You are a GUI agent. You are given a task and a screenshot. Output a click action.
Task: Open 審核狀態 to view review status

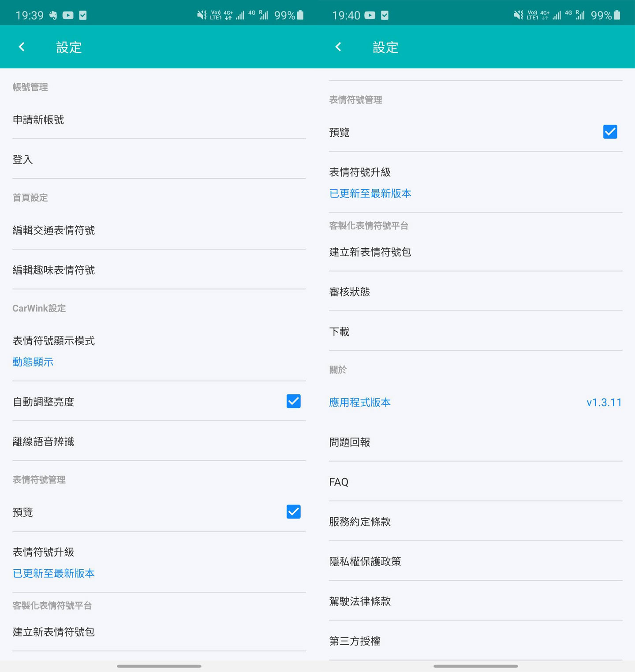point(350,291)
